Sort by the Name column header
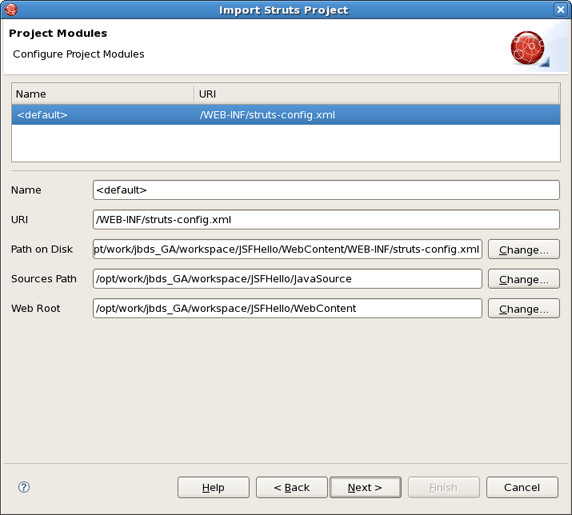 click(103, 94)
